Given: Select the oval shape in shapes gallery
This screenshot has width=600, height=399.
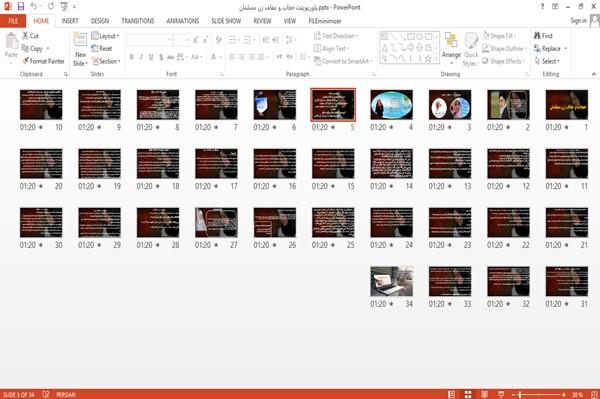Looking at the screenshot, I should click(419, 37).
